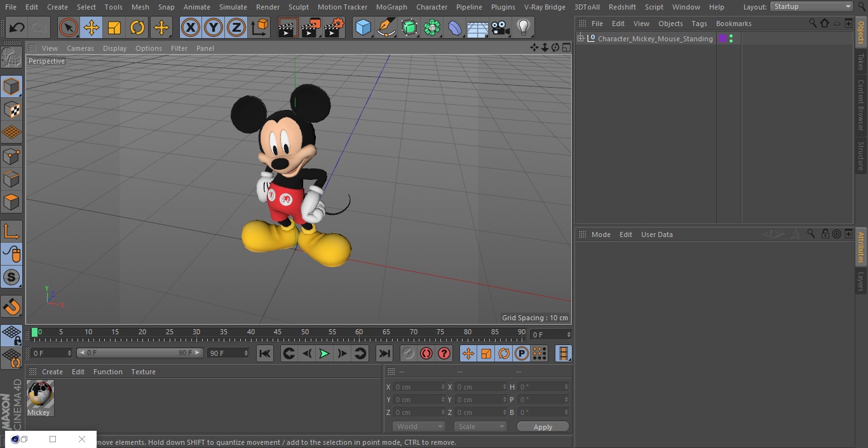The height and width of the screenshot is (448, 868).
Task: Open spline Pen tool
Action: [386, 27]
